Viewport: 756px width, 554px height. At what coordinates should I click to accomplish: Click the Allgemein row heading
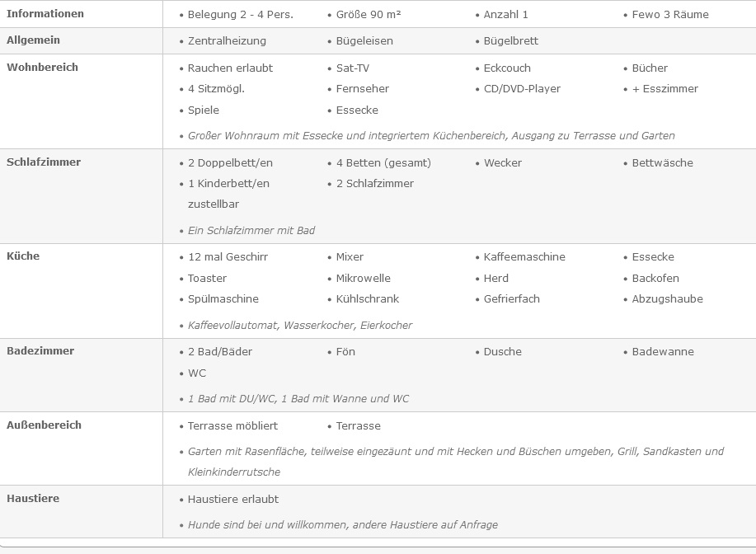click(33, 40)
